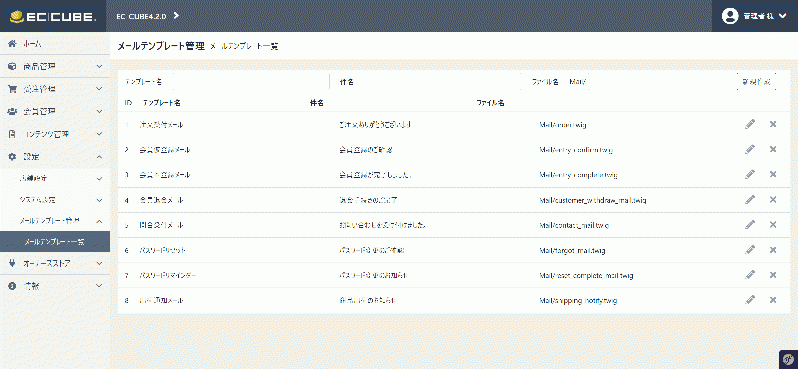This screenshot has width=798, height=369.
Task: Open オーナーズストア menu item
Action: pyautogui.click(x=47, y=264)
